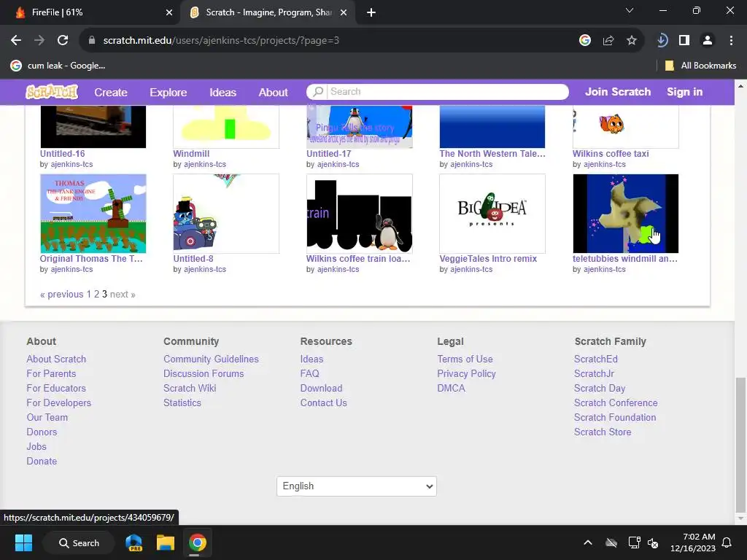Image resolution: width=747 pixels, height=560 pixels.
Task: Open the Create menu item
Action: point(111,93)
